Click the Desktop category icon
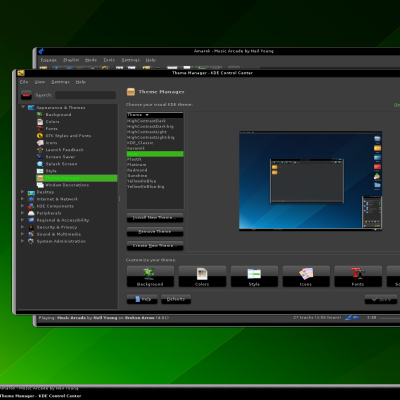The image size is (400, 400). click(x=31, y=192)
